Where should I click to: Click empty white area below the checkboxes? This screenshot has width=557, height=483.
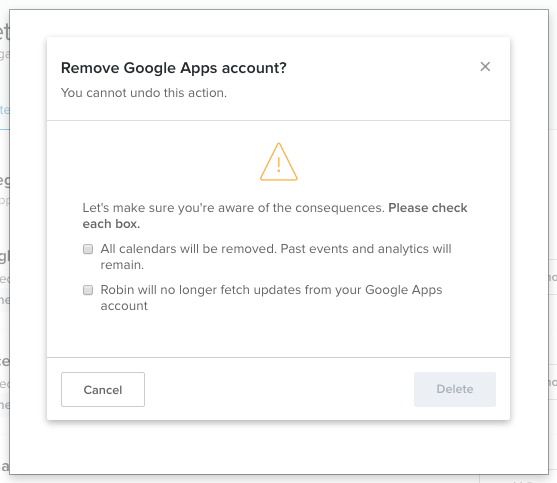coord(278,336)
